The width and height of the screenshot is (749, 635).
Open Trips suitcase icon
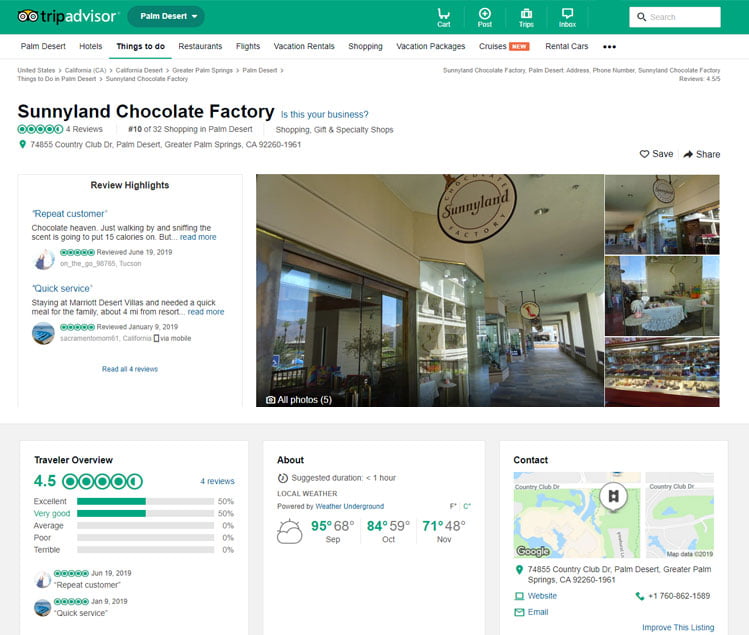[526, 16]
